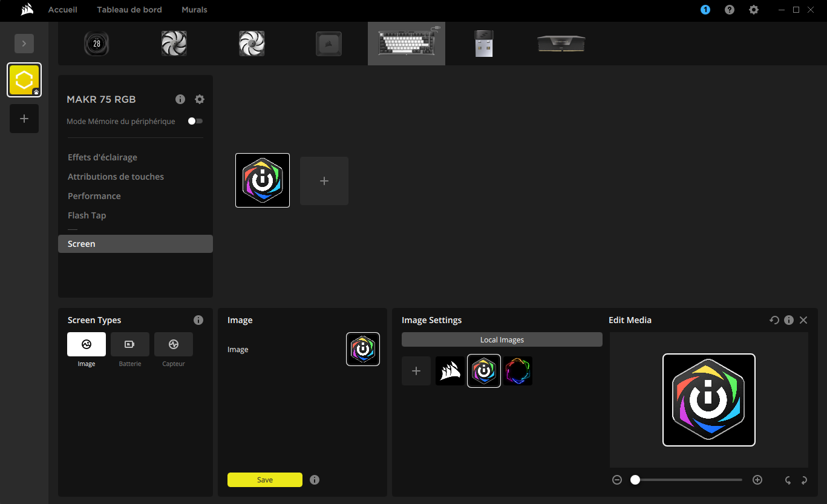Add a new screen with plus tile

[324, 181]
